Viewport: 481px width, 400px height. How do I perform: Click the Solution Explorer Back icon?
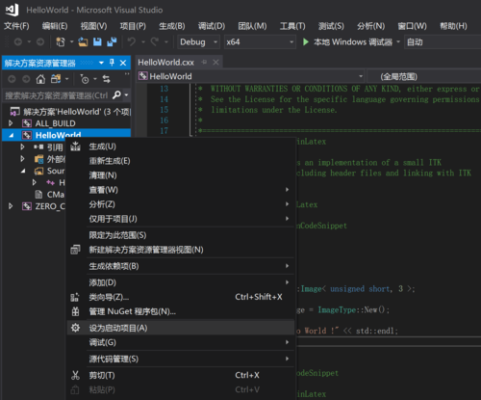12,79
